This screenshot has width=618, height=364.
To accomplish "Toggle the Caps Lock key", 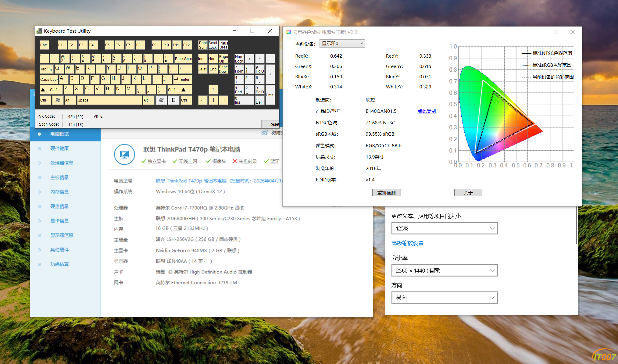I will [x=49, y=79].
